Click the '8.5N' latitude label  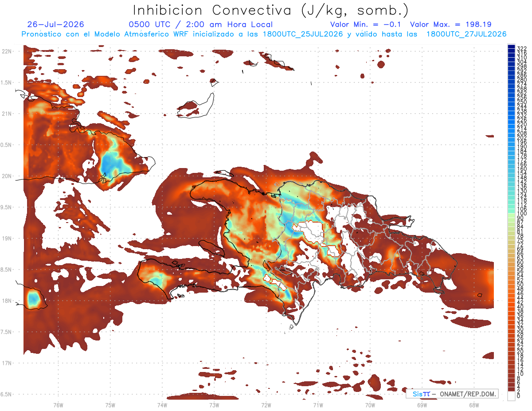(x=6, y=270)
